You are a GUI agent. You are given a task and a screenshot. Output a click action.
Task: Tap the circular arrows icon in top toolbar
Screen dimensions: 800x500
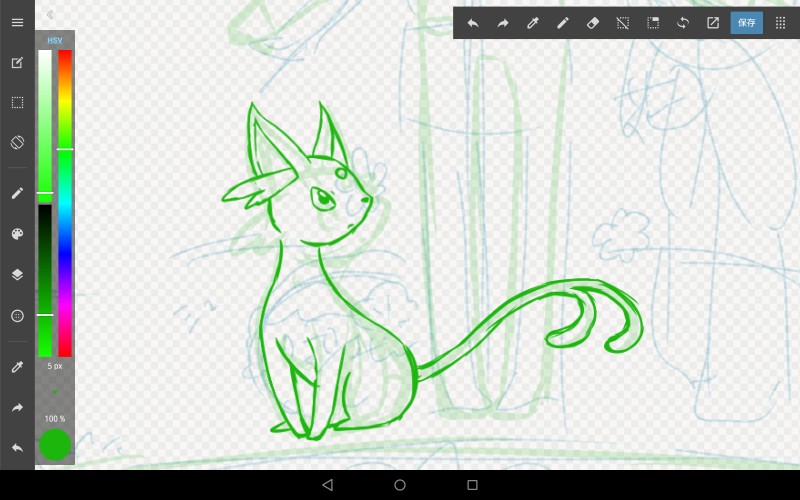pyautogui.click(x=683, y=23)
